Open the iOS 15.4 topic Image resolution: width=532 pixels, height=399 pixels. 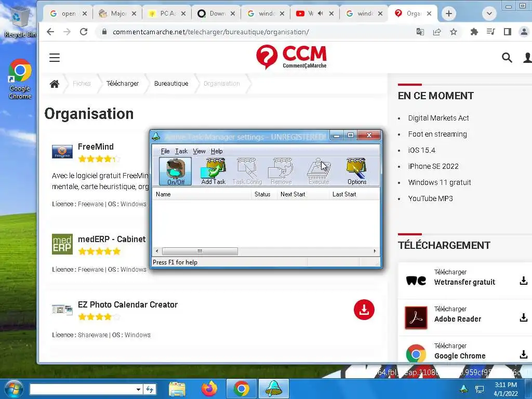[421, 150]
